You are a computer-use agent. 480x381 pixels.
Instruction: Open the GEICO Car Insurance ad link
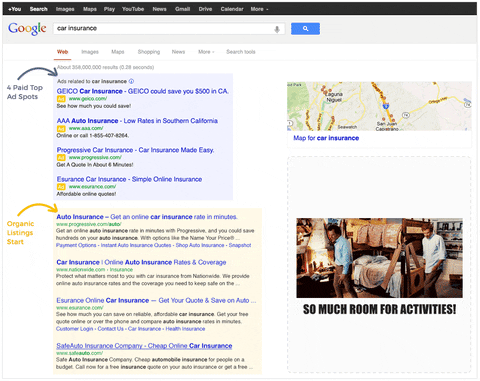142,91
